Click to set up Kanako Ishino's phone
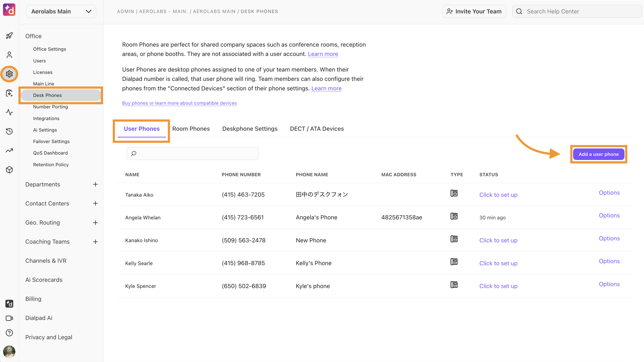Screen dimensions: 644x362 [x=498, y=240]
